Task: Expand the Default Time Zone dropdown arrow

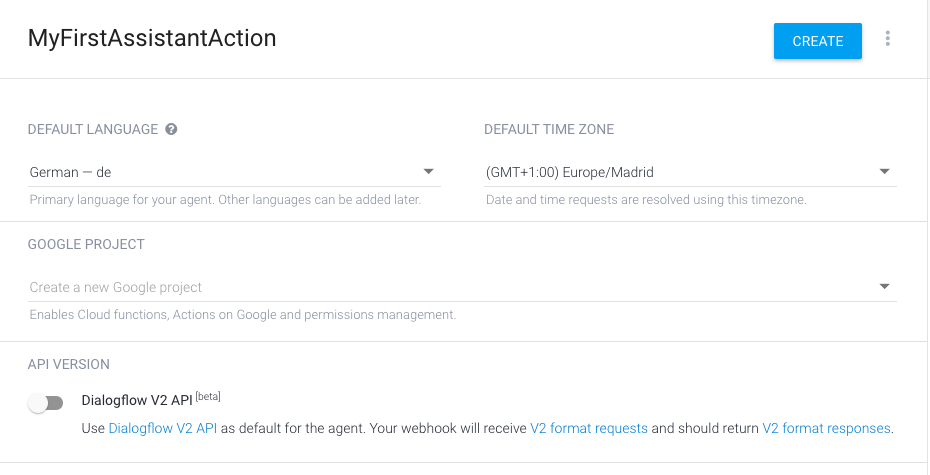Action: coord(884,172)
